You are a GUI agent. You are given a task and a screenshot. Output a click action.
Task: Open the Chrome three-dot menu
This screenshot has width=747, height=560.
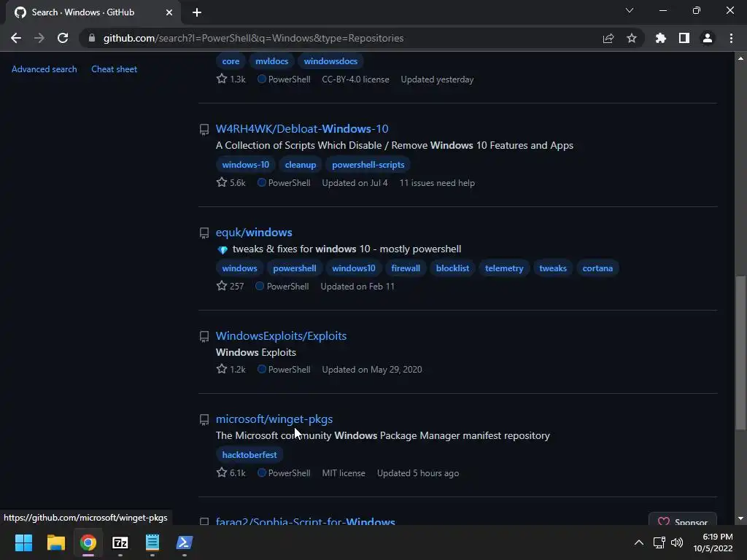(x=731, y=38)
